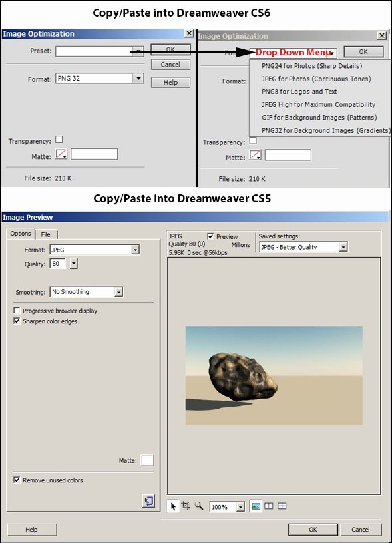
Task: Choose PNG8 for Logos and Text
Action: tap(299, 92)
